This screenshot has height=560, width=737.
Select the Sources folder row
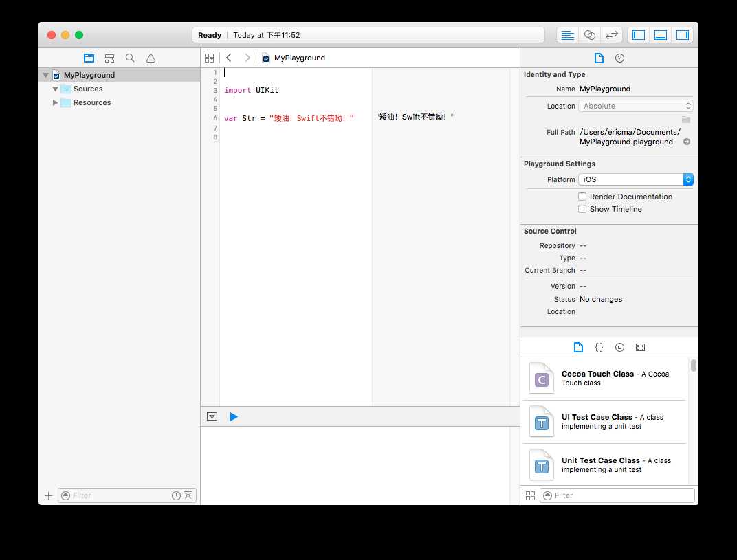(x=120, y=89)
